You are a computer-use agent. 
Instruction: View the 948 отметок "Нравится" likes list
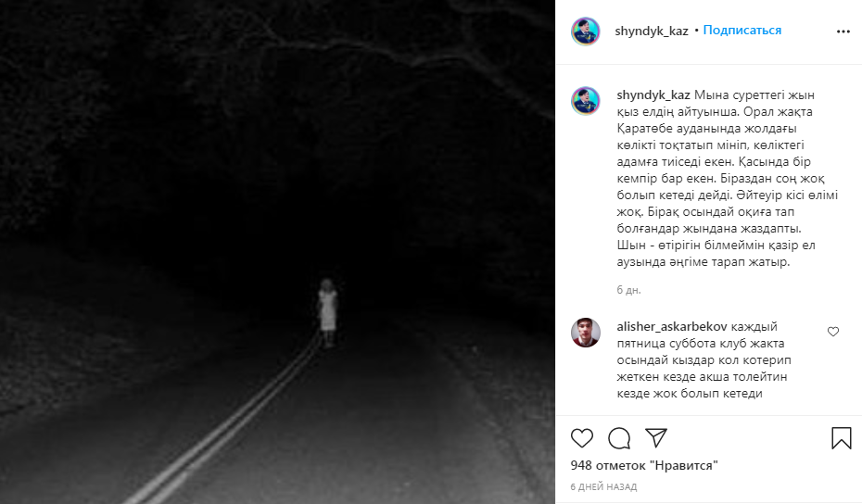pyautogui.click(x=644, y=465)
